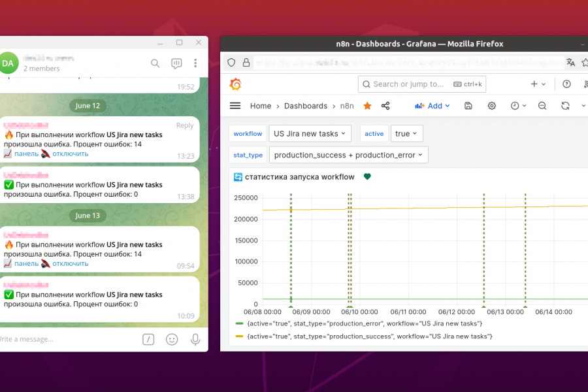Open the Add panel dropdown

(x=433, y=106)
